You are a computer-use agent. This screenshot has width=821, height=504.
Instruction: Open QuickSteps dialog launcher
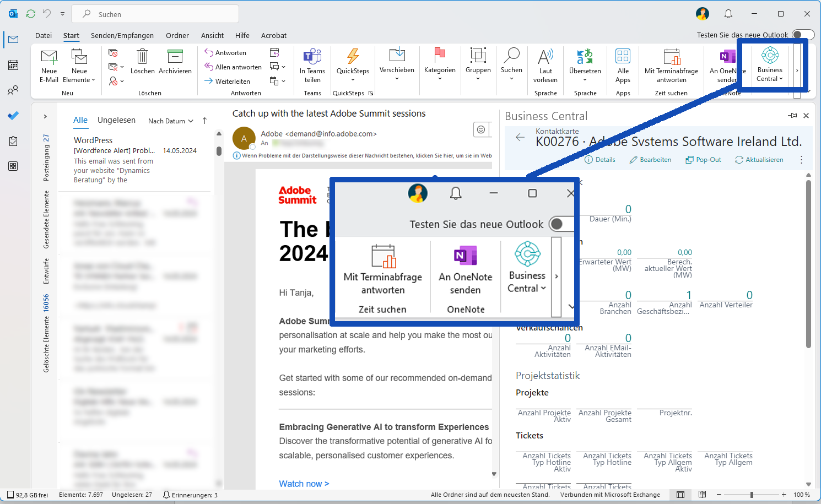point(371,93)
